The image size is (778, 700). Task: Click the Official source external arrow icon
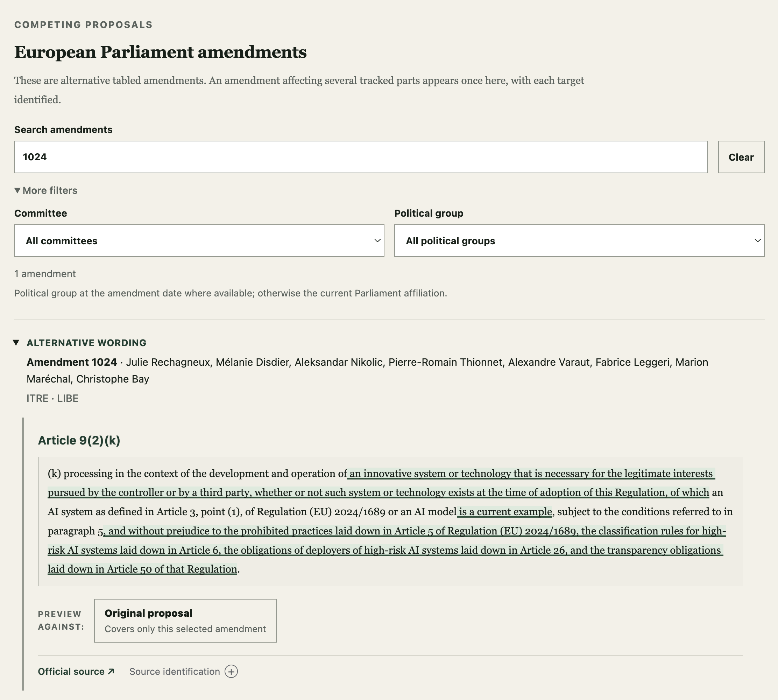(111, 671)
